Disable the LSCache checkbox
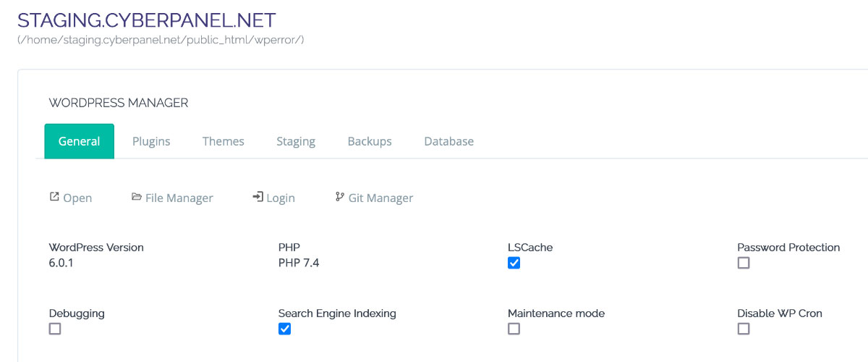Image resolution: width=868 pixels, height=362 pixels. coord(514,263)
